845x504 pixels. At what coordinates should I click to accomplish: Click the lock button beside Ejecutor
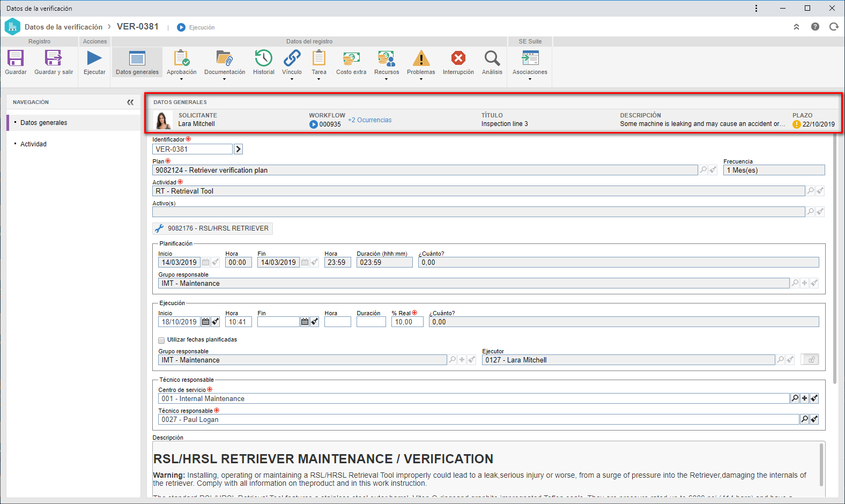[810, 360]
